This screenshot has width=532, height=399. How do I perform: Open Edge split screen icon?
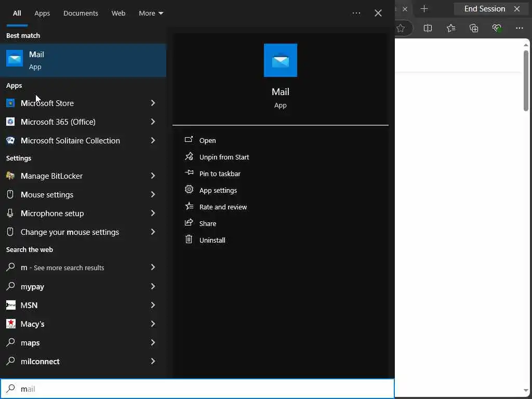[x=428, y=28]
